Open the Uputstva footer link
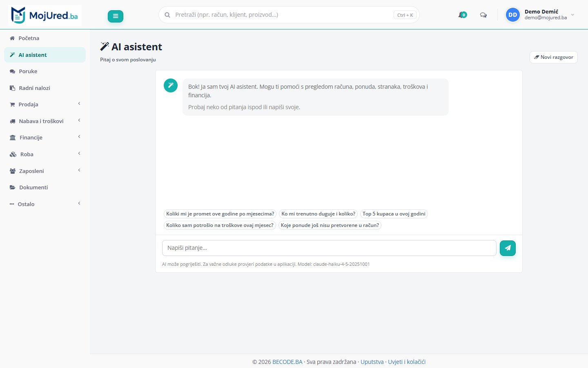This screenshot has height=368, width=588. pos(372,362)
